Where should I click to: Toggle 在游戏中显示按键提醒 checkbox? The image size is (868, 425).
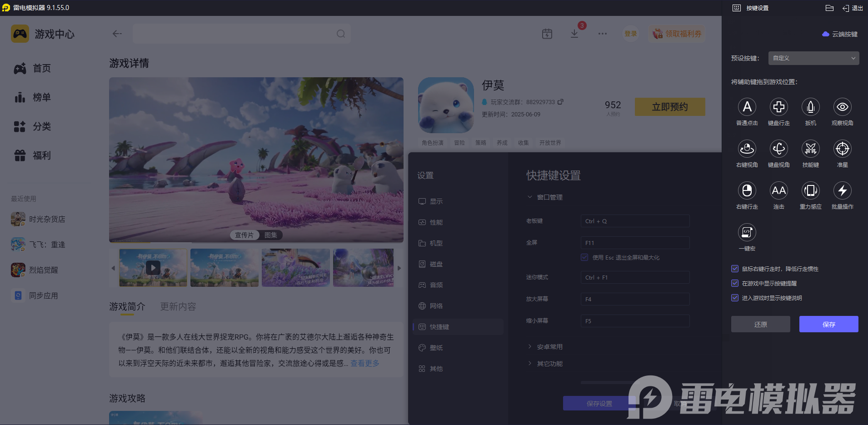pos(735,283)
